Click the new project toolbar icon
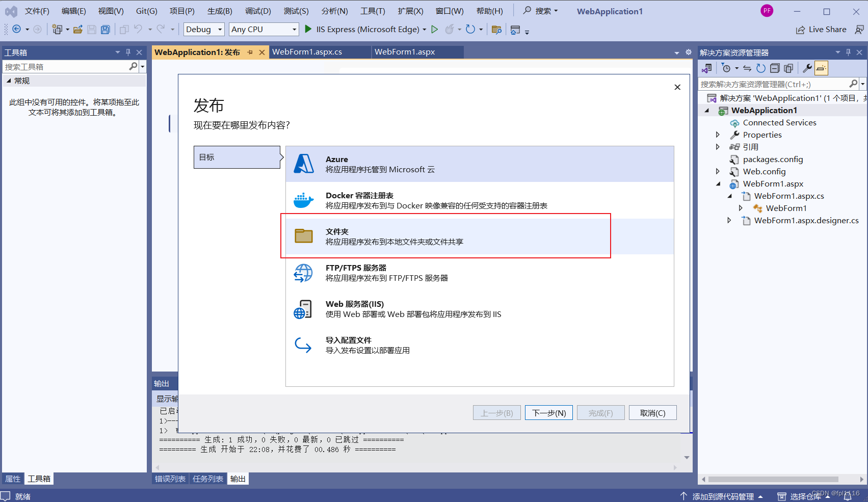The height and width of the screenshot is (502, 868). [57, 30]
